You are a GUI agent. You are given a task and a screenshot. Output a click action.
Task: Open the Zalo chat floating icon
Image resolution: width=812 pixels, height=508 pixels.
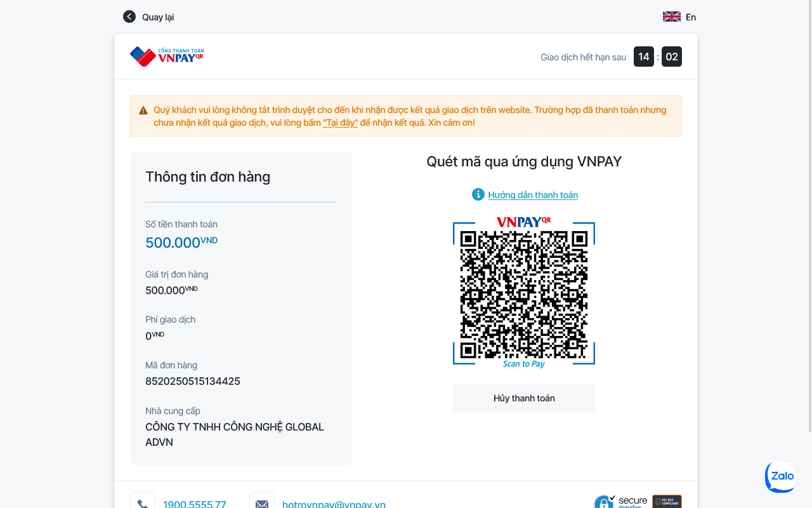point(782,476)
